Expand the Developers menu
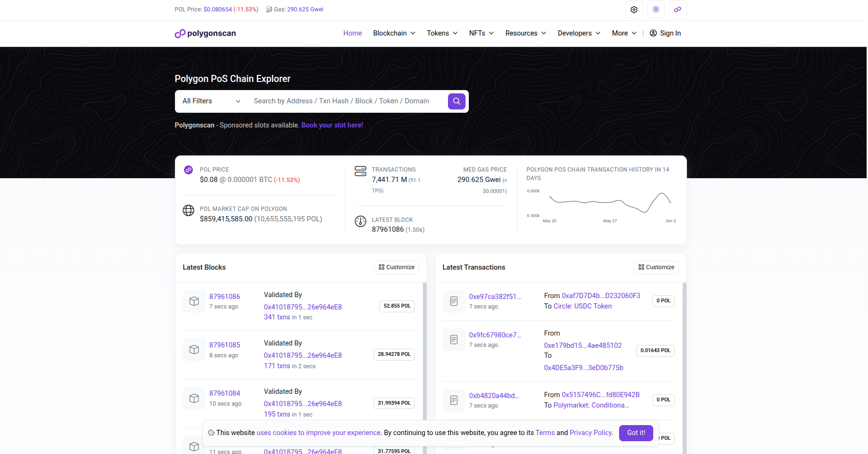This screenshot has height=454, width=868. point(579,33)
